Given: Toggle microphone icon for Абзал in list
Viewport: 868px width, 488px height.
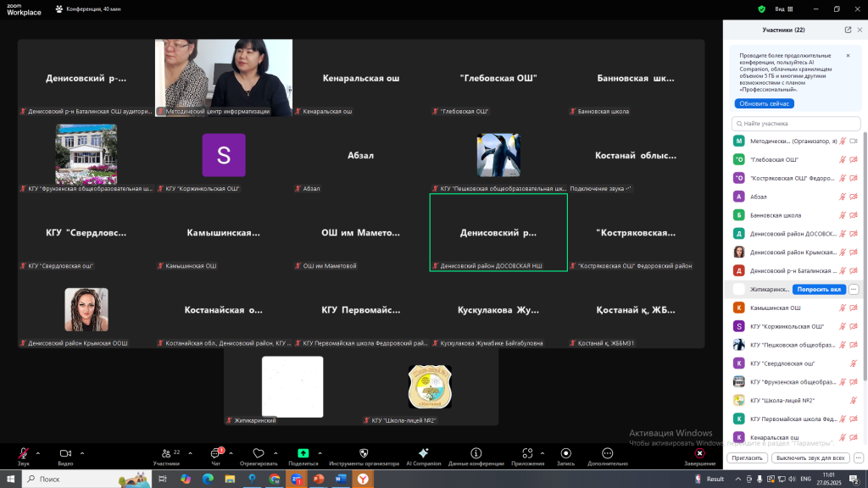Looking at the screenshot, I should pos(843,197).
